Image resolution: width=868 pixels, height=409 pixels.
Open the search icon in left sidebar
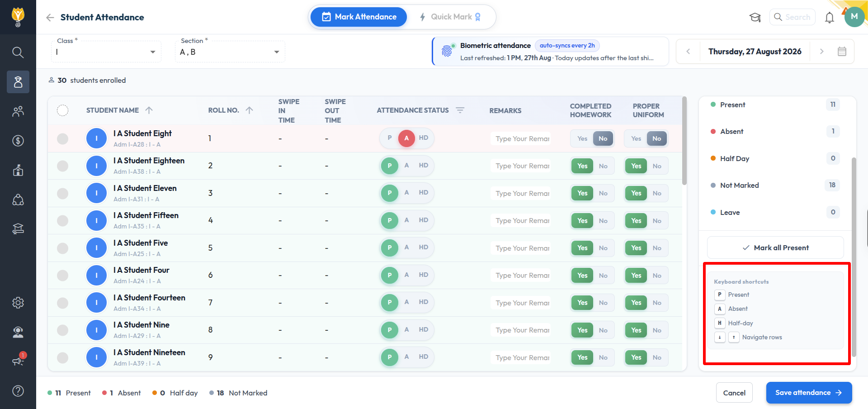18,52
